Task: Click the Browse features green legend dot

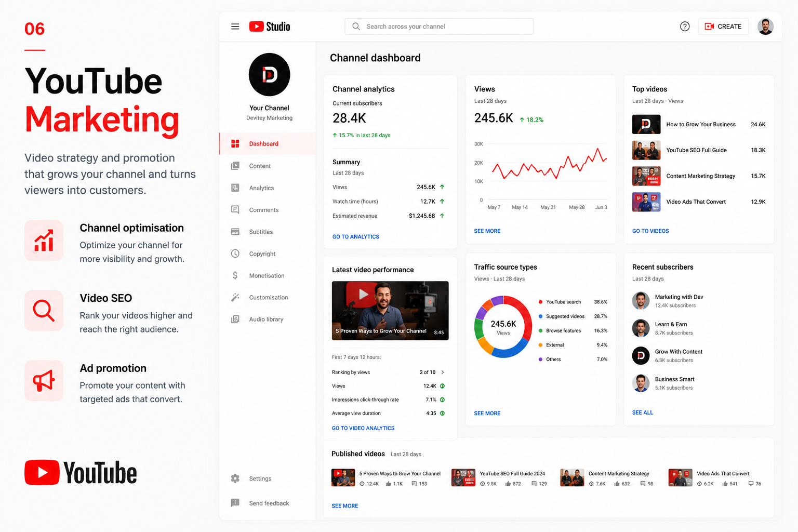Action: [541, 330]
